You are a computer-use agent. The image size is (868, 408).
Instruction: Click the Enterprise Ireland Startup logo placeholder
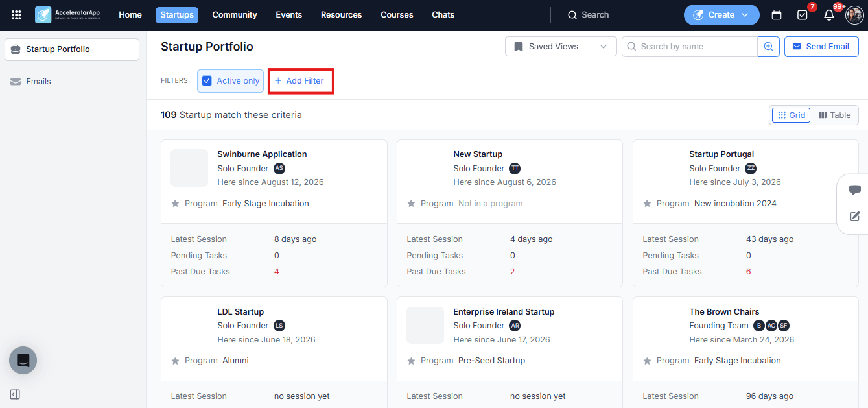pos(425,326)
